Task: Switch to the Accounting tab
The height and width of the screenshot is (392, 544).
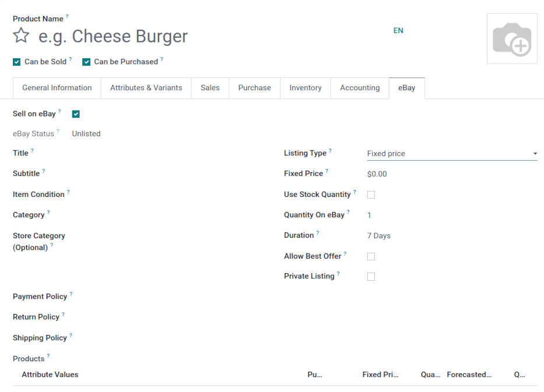Action: 359,88
